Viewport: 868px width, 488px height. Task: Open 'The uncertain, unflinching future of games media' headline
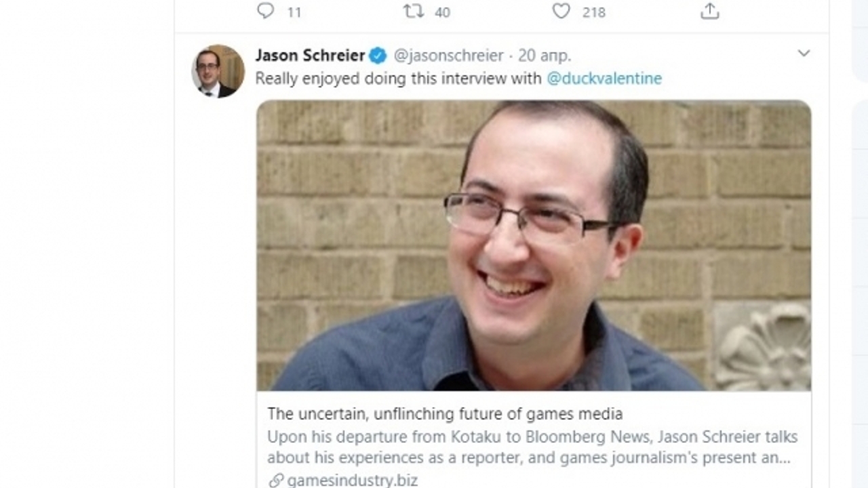pyautogui.click(x=445, y=413)
